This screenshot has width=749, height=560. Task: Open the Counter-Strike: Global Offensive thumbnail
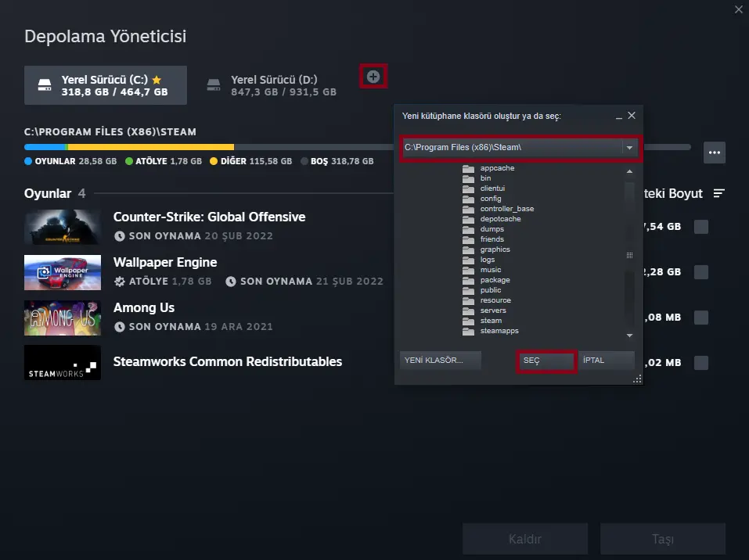(63, 227)
